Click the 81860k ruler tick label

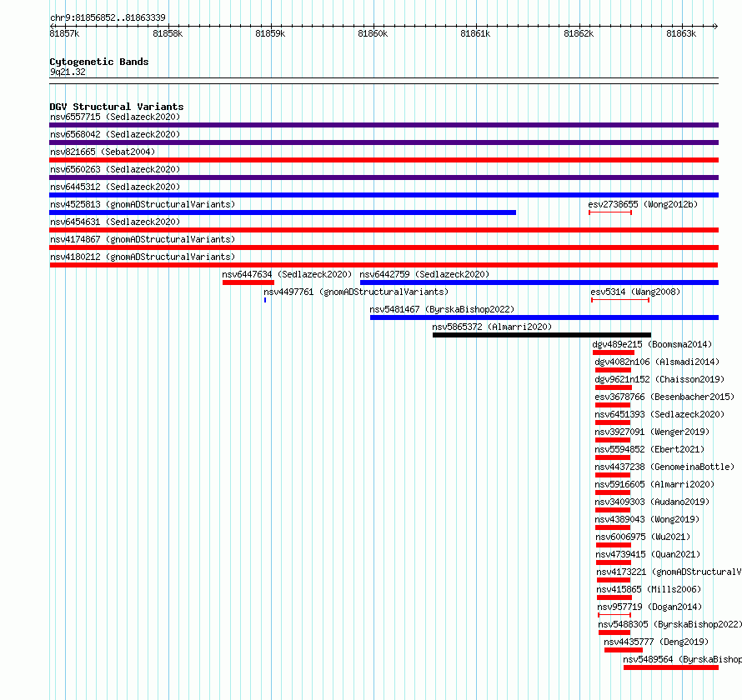(x=373, y=33)
